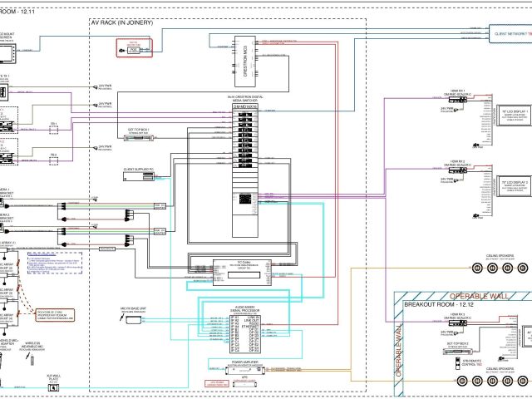
Task: Click the red-outlined PoE injector box
Action: (x=134, y=50)
